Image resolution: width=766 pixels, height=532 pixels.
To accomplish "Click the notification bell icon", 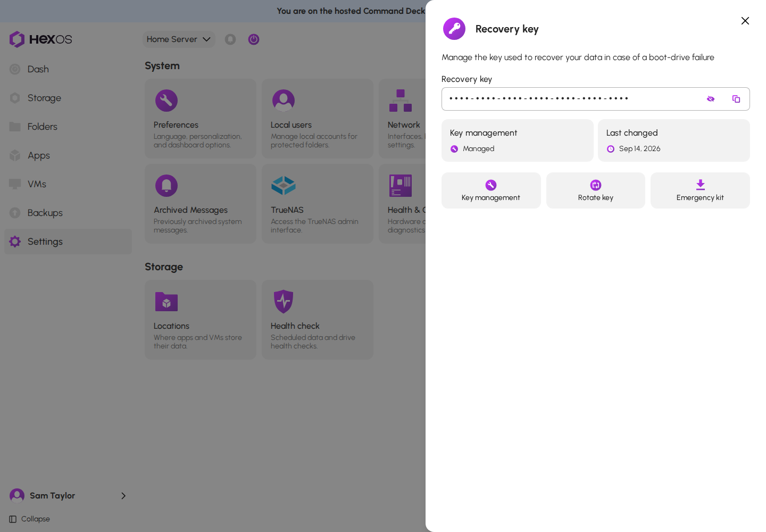I will 230,39.
